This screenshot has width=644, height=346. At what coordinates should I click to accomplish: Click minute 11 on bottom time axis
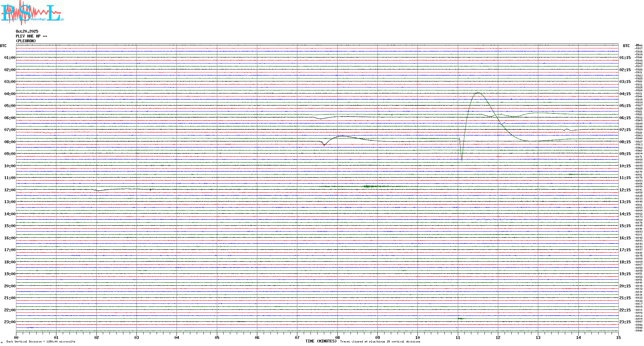click(x=458, y=338)
